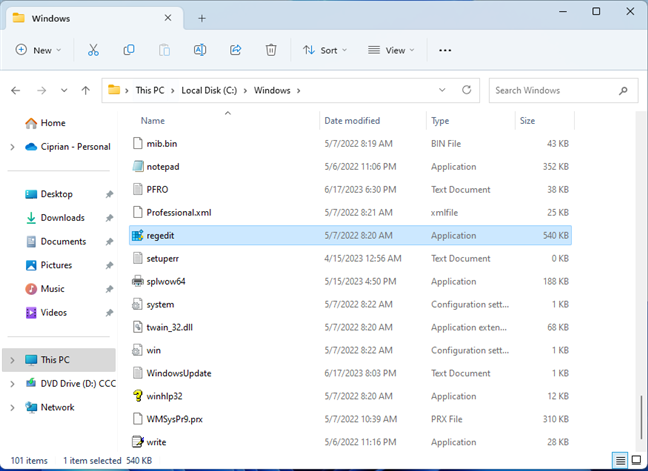This screenshot has height=471, width=648.
Task: Open Videos in the sidebar
Action: click(54, 313)
